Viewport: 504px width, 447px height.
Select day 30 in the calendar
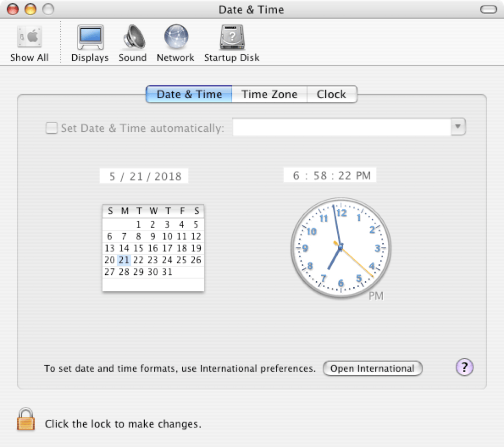[153, 272]
